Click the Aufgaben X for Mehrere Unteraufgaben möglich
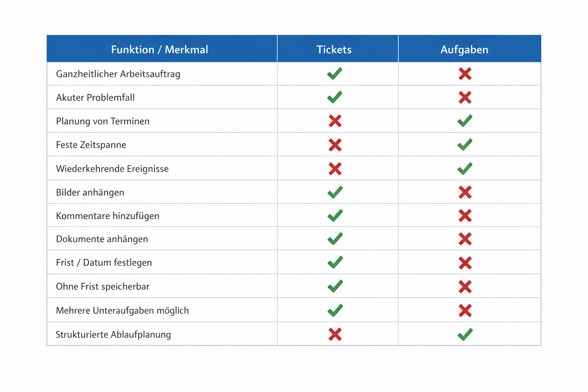 pos(465,310)
